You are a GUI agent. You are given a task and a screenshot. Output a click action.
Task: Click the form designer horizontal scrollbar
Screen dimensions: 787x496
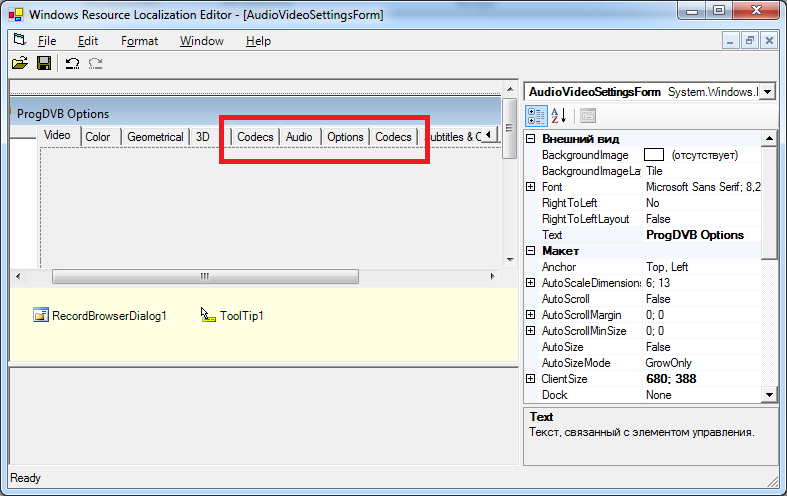pos(204,276)
